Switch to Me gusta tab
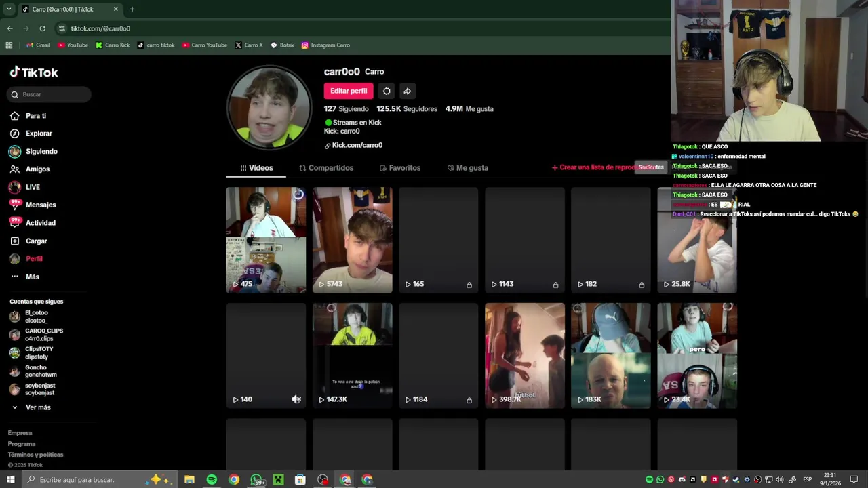The height and width of the screenshot is (488, 868). pyautogui.click(x=468, y=168)
